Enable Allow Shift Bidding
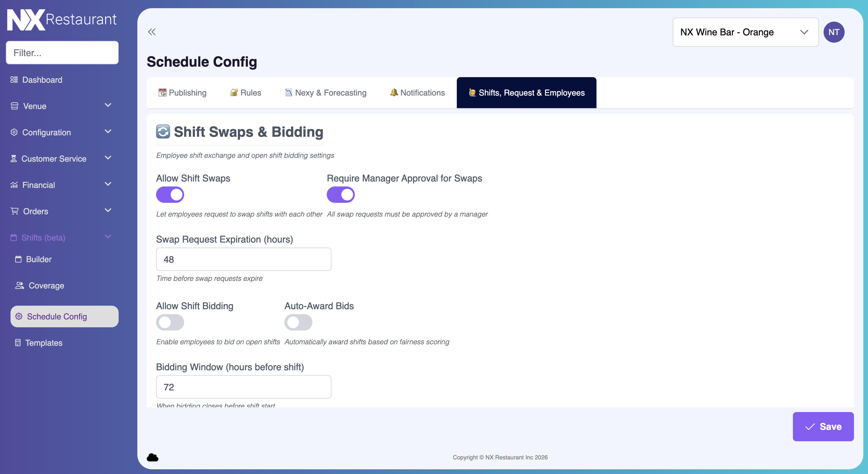The height and width of the screenshot is (474, 868). point(170,322)
